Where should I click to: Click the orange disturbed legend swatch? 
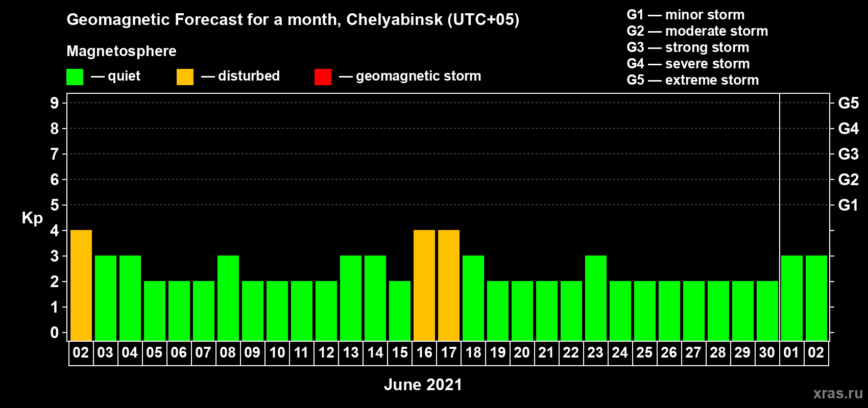point(185,77)
